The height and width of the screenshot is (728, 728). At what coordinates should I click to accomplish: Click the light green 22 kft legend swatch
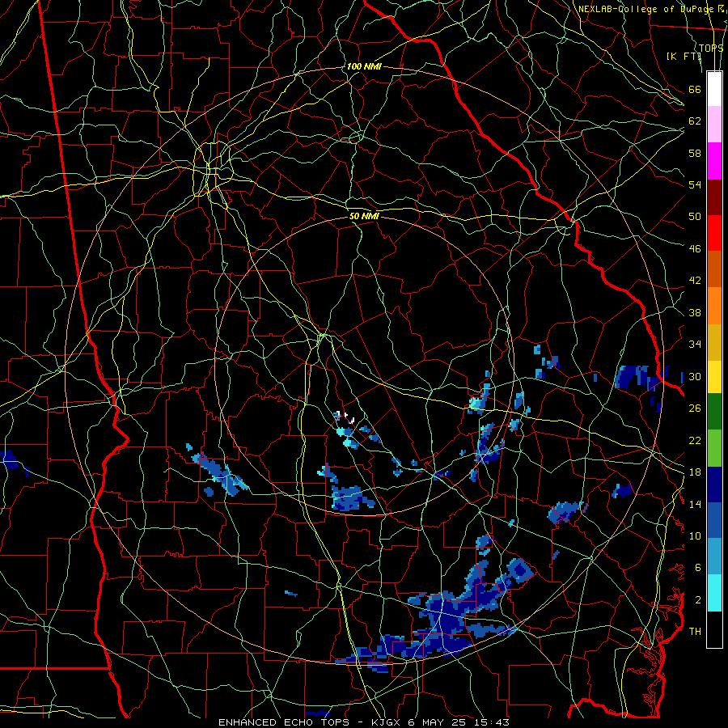[x=714, y=448]
